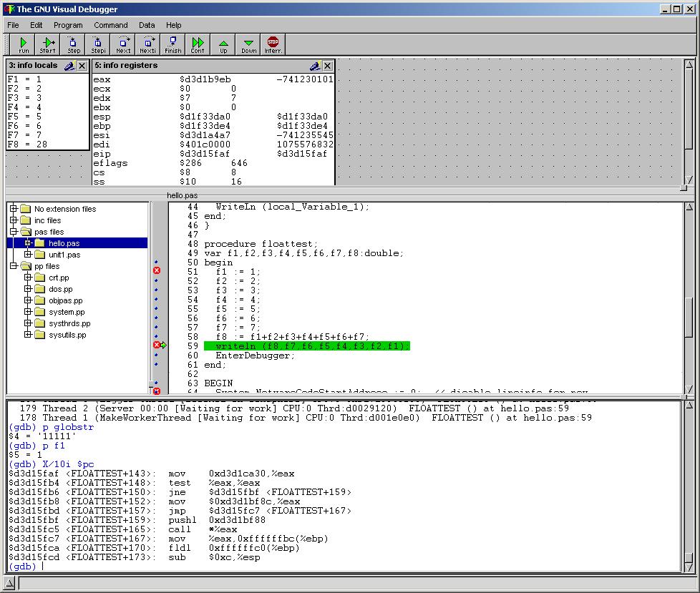Set breakpoint on the dot beside line 55
Screen dimensions: 700x593
tap(156, 308)
